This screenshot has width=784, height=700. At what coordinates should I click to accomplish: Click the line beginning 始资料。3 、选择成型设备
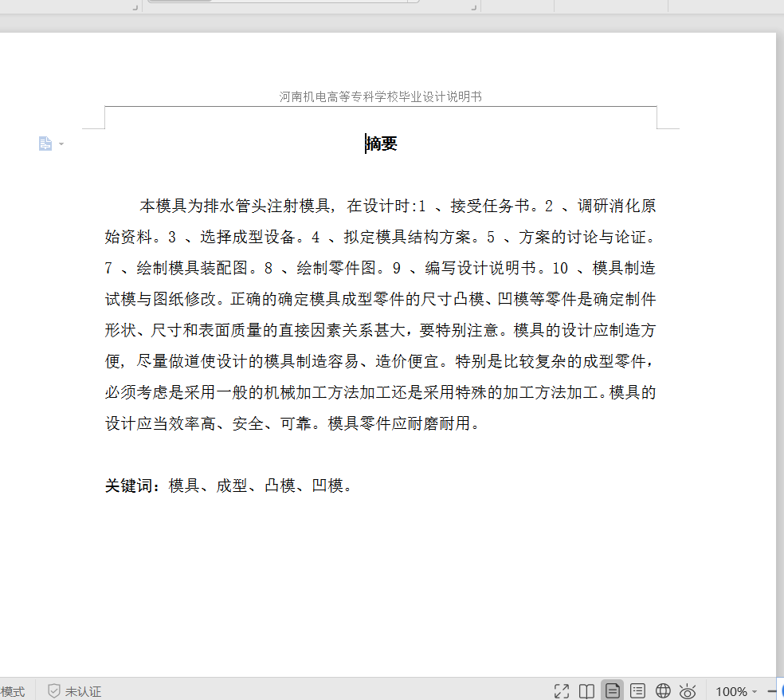(381, 237)
